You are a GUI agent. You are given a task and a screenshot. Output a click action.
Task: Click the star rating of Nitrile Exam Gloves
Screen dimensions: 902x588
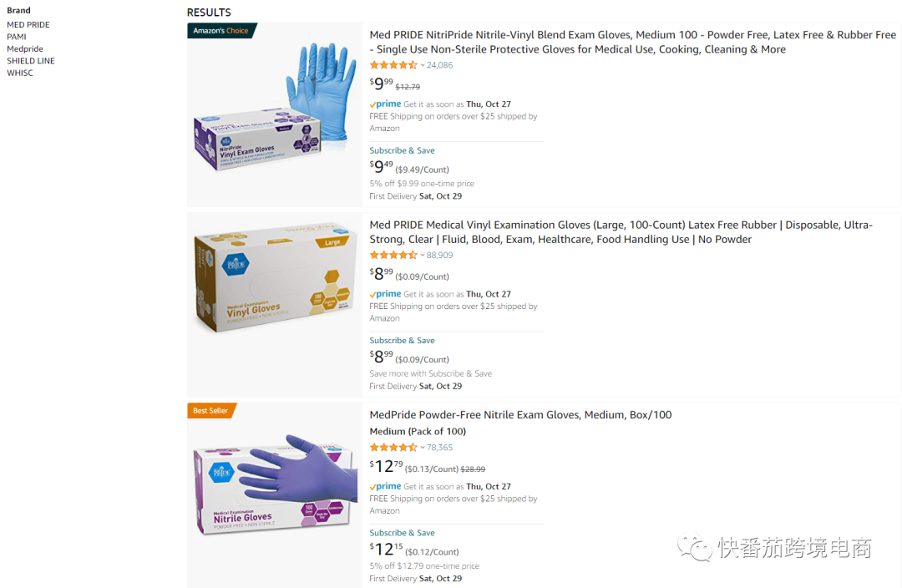(x=393, y=447)
